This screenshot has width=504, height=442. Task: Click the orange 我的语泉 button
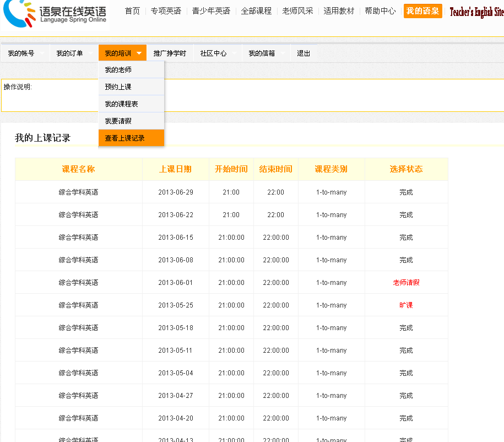422,11
